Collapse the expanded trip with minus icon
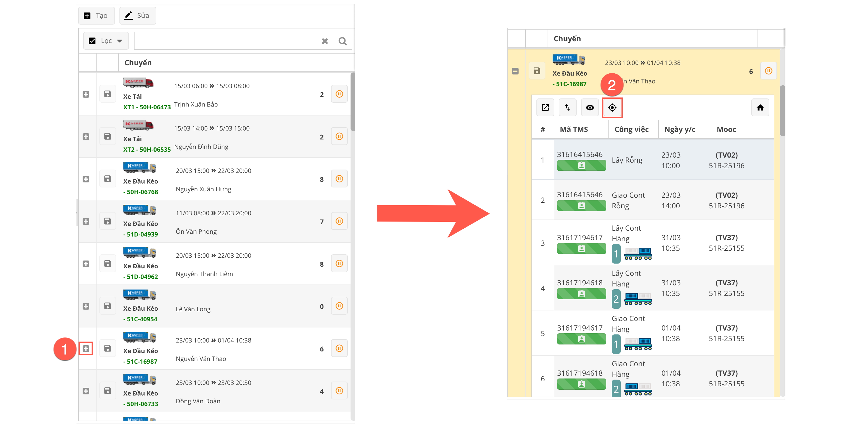The width and height of the screenshot is (868, 434). click(515, 71)
